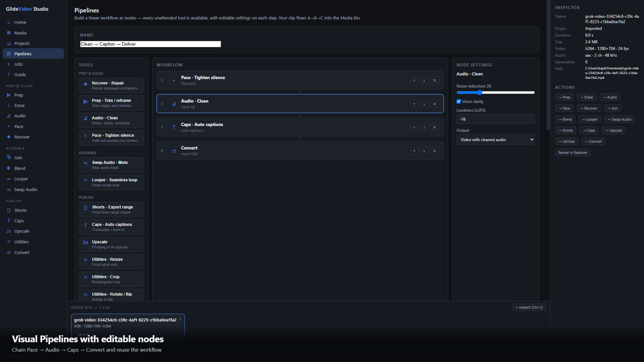Click the Join icon in sidebar
644x362 pixels.
point(9,157)
